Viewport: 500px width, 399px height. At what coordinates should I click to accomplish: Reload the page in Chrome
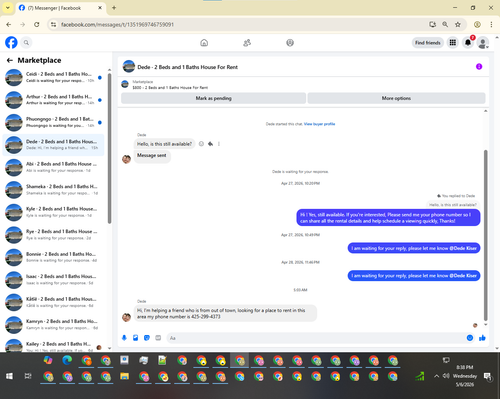(x=37, y=24)
